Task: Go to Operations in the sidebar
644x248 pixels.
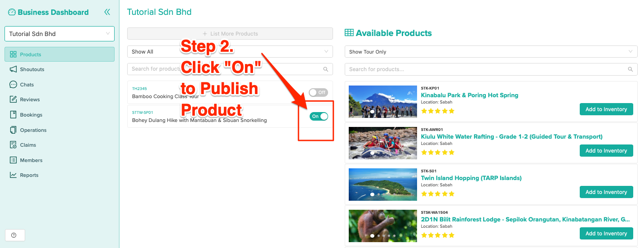Action: (33, 130)
